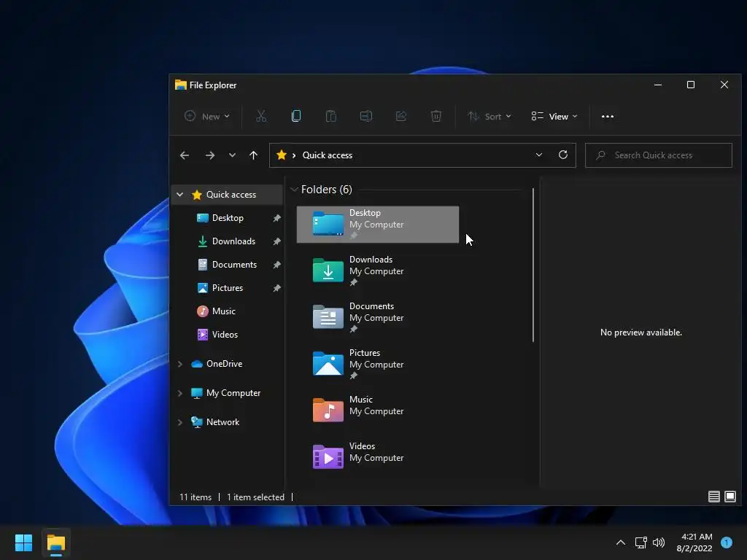This screenshot has height=560, width=747.
Task: Open the volume speaker icon
Action: (x=659, y=542)
